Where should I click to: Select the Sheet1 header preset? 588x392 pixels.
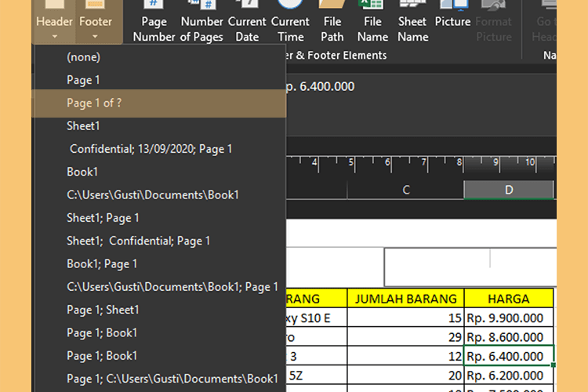coord(161,126)
